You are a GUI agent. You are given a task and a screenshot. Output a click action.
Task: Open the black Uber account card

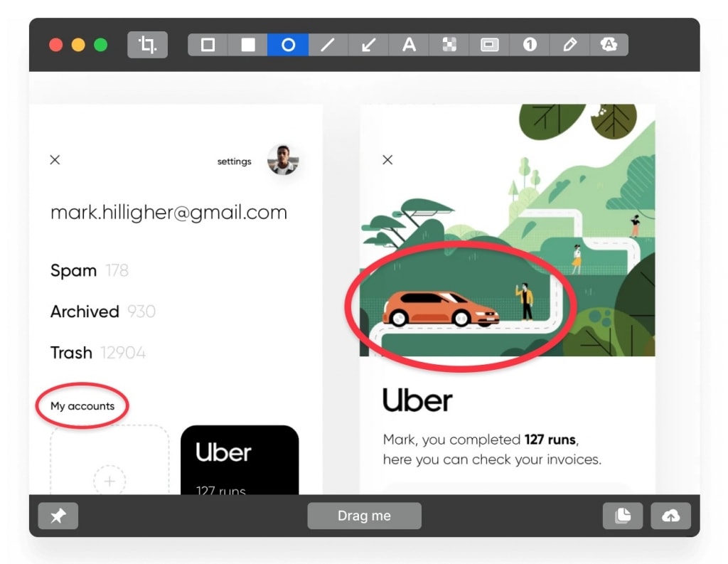coord(240,460)
